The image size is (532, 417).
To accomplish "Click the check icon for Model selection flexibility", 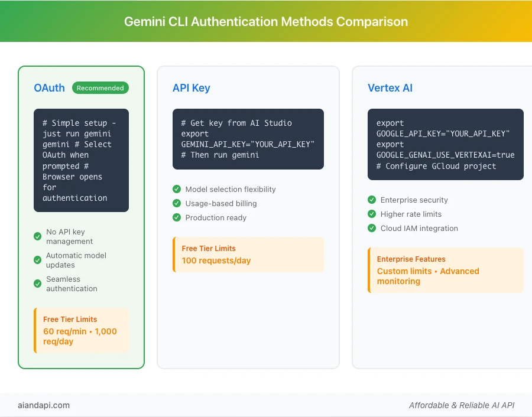I will point(177,189).
